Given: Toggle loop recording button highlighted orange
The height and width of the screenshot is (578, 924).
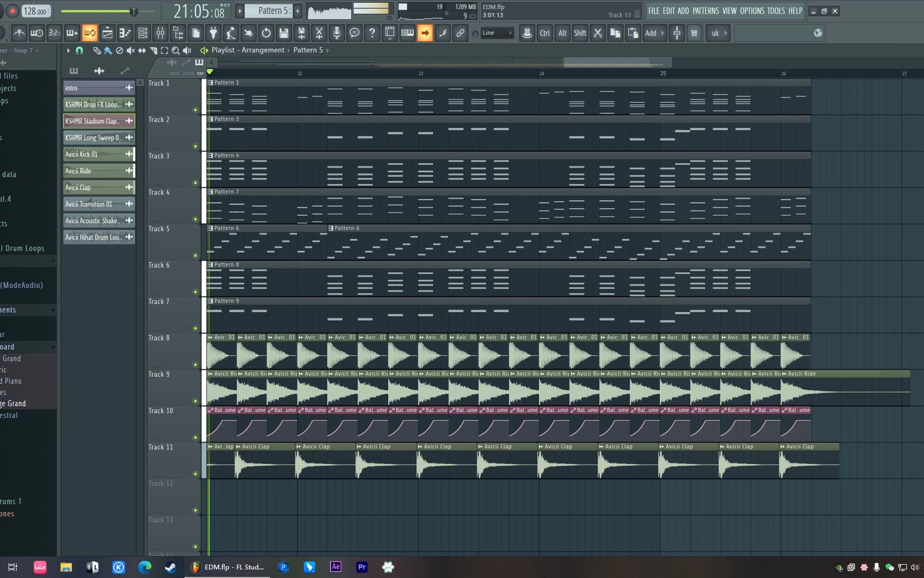Looking at the screenshot, I should pos(90,33).
